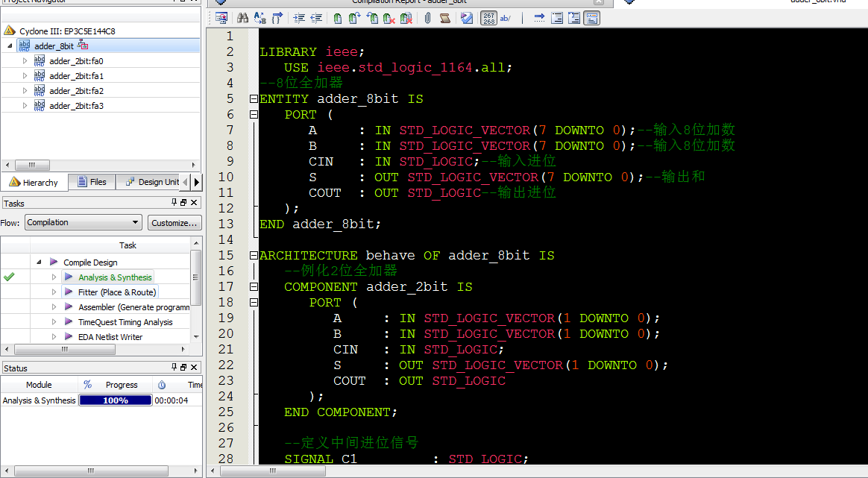The width and height of the screenshot is (868, 478).
Task: Close the Tasks panel
Action: (194, 203)
